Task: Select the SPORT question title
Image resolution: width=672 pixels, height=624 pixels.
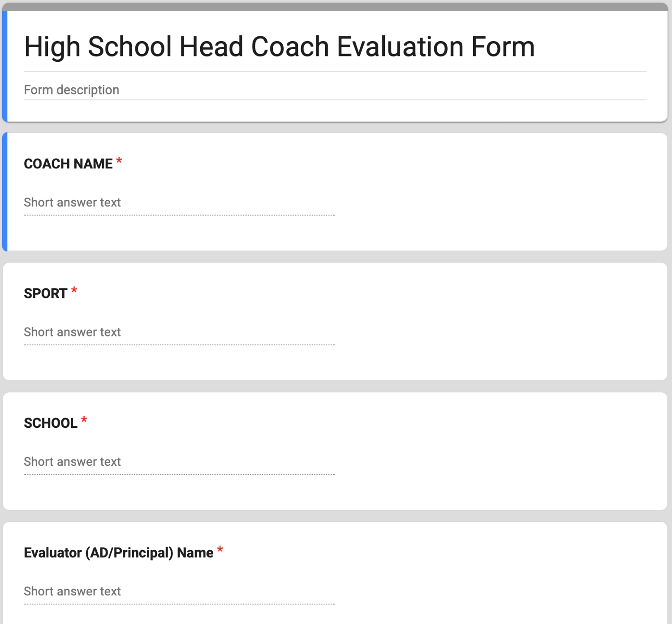Action: (45, 293)
